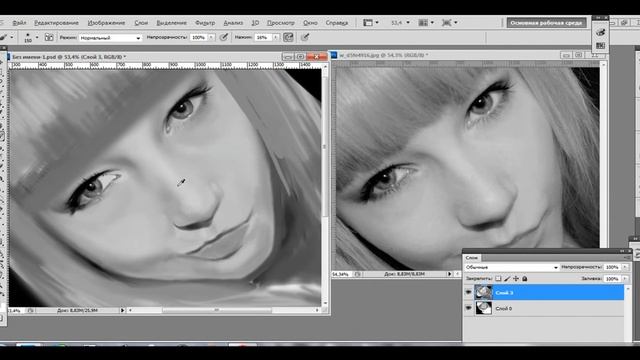Toggle lock transparent pixels icon

click(498, 279)
